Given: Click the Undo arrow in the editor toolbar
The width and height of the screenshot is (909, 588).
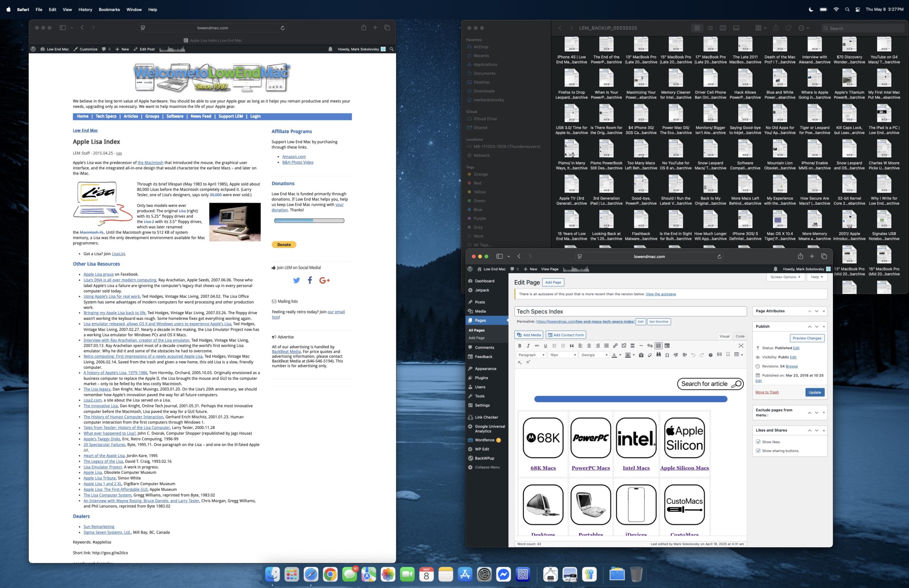Looking at the screenshot, I should click(693, 355).
